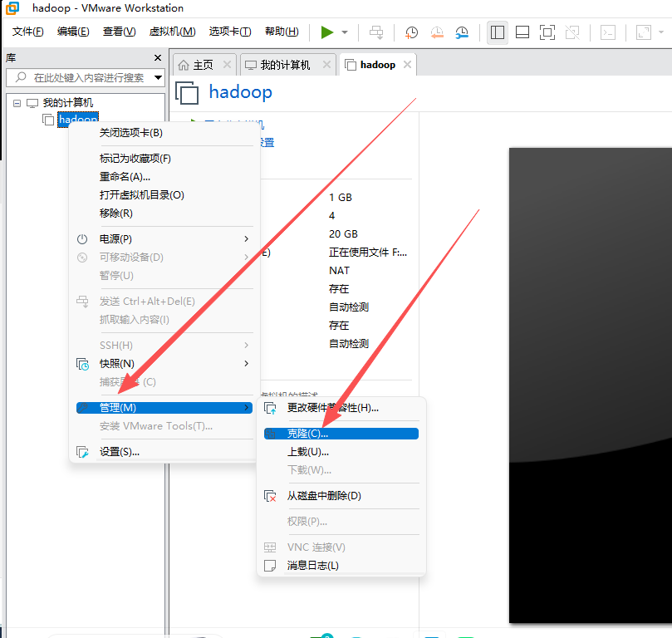Image resolution: width=672 pixels, height=638 pixels.
Task: Click the 正在使用文件 F:... CD/DVD value
Action: click(x=368, y=253)
